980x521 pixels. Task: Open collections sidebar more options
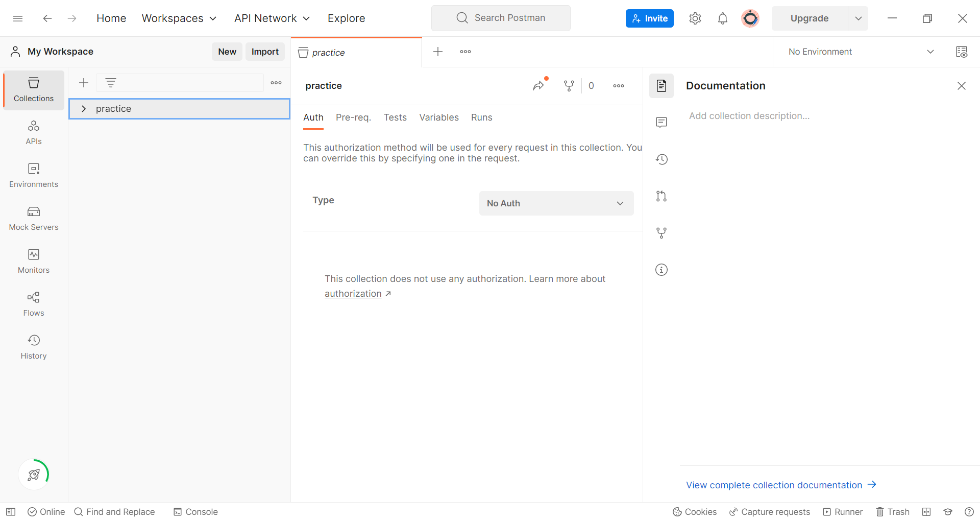(x=276, y=83)
